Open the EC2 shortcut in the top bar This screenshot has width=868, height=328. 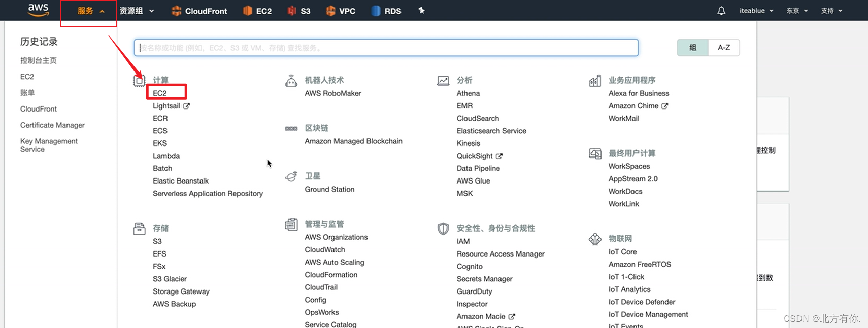tap(257, 11)
